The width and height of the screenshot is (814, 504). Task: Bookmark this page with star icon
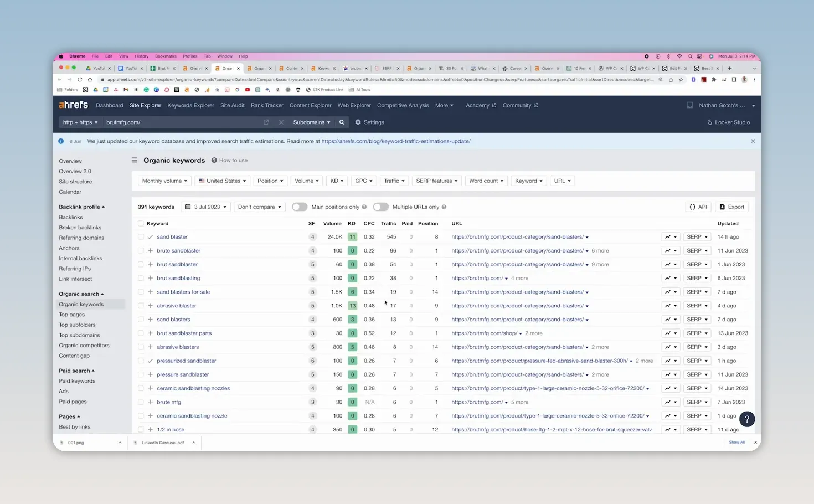point(681,80)
